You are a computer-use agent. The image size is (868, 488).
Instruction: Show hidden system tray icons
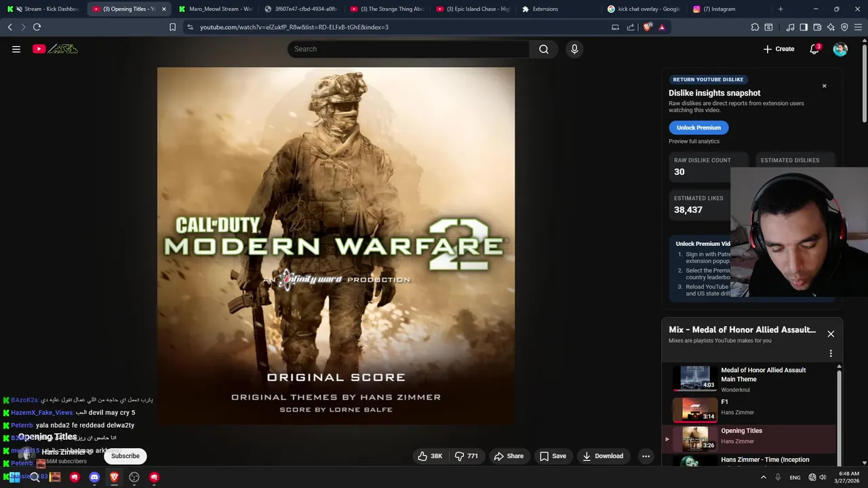(x=763, y=477)
